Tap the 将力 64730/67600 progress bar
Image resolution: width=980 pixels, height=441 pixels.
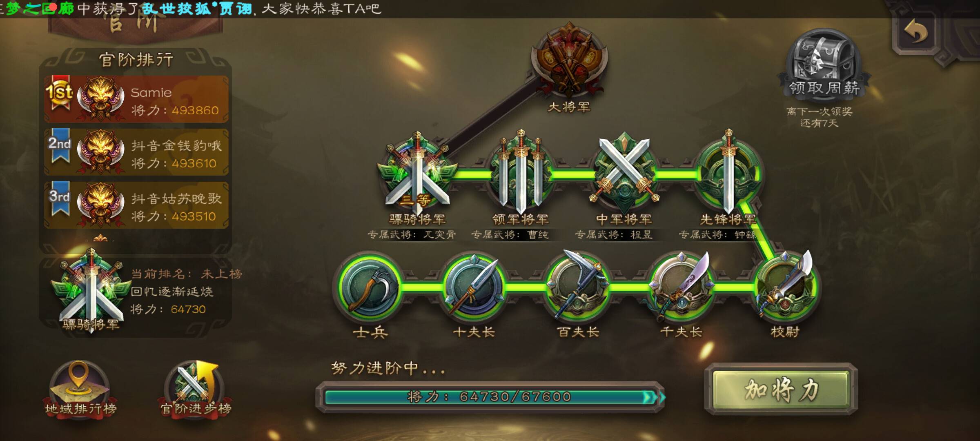pos(490,397)
